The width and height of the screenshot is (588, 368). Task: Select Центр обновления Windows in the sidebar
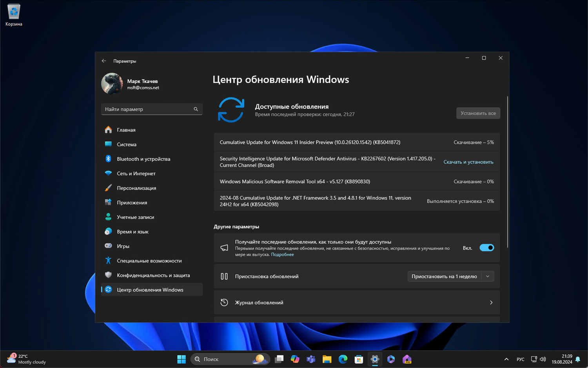tap(152, 290)
